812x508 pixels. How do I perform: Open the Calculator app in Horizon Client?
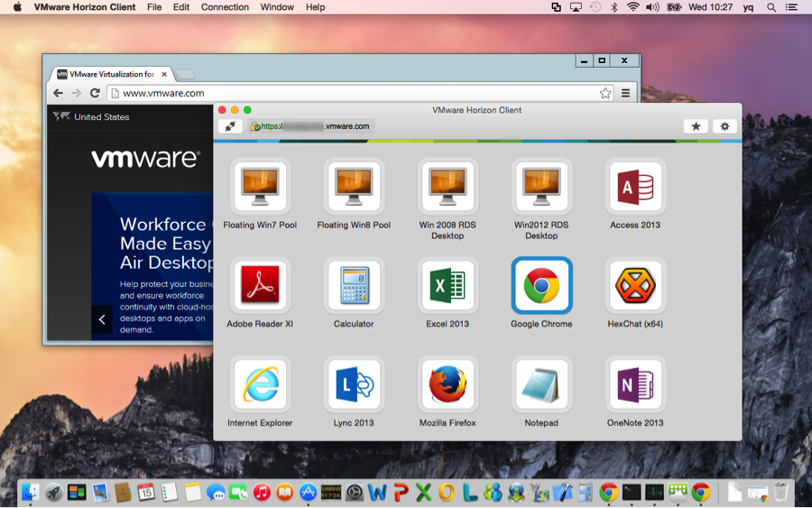pyautogui.click(x=354, y=285)
